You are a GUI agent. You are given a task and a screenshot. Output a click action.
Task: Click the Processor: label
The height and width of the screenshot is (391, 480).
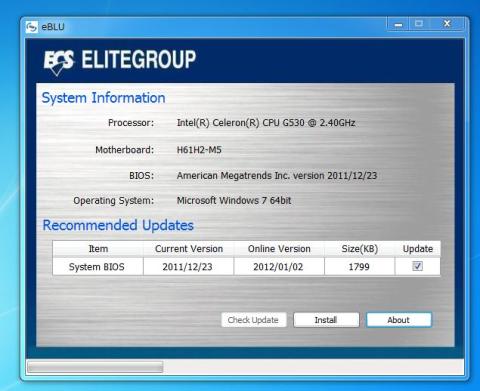coord(131,123)
